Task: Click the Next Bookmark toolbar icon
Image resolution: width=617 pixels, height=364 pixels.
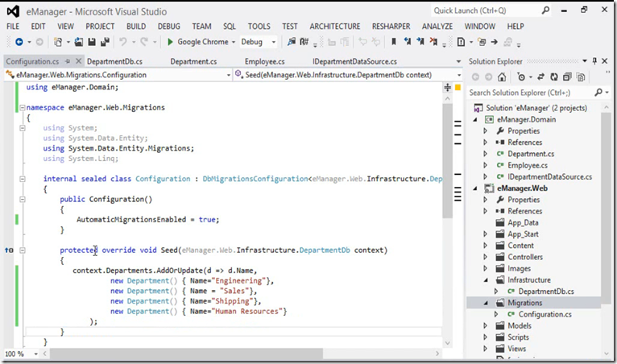Action: coord(420,42)
